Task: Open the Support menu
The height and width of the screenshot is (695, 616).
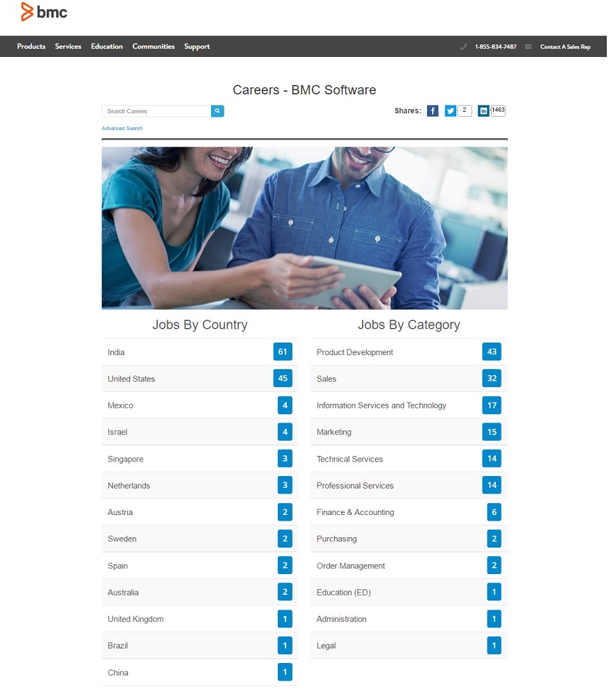Action: [x=197, y=46]
